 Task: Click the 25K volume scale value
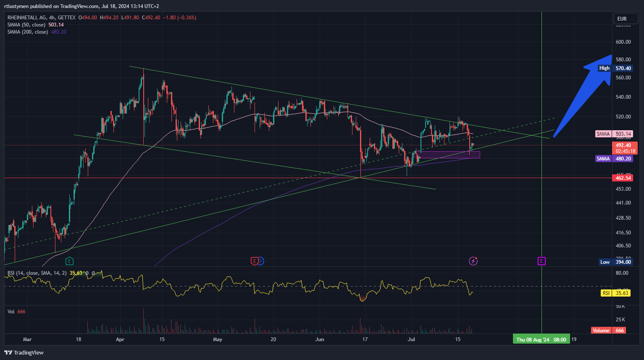point(620,320)
